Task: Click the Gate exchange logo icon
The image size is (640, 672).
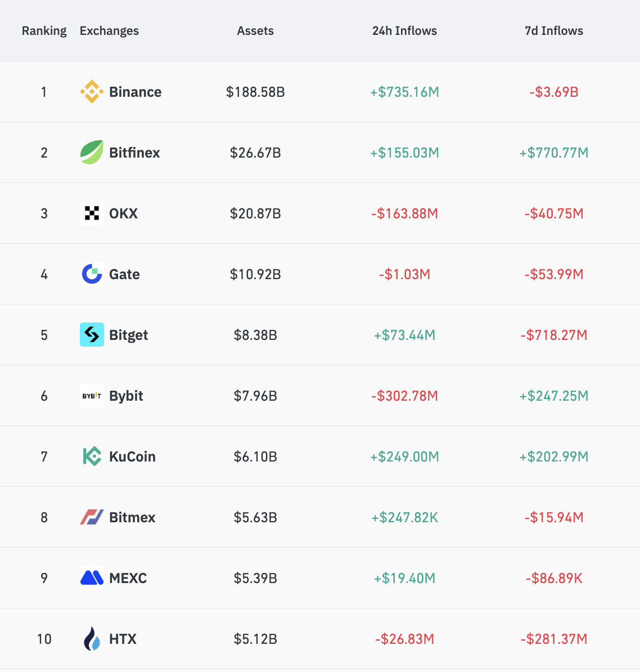Action: tap(92, 274)
